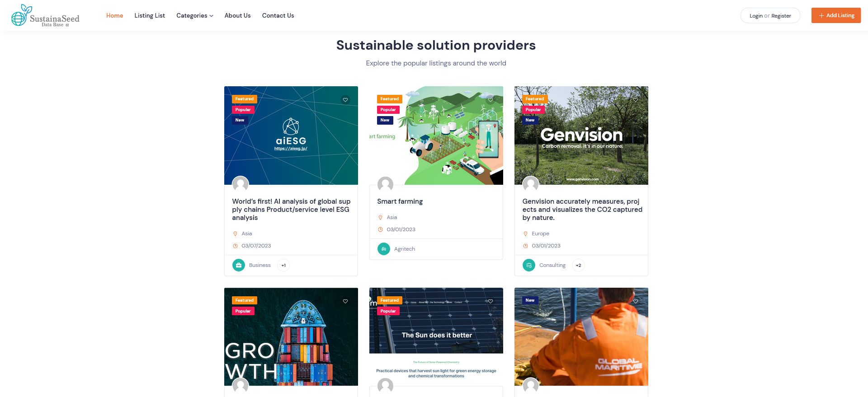The width and height of the screenshot is (868, 397).
Task: Go to the Listing List page
Action: (x=150, y=15)
